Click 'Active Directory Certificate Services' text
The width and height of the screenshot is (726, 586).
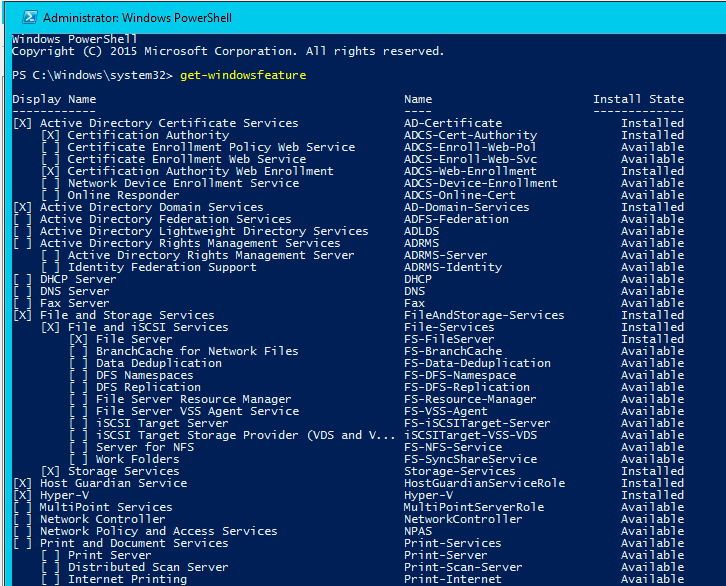tap(169, 123)
